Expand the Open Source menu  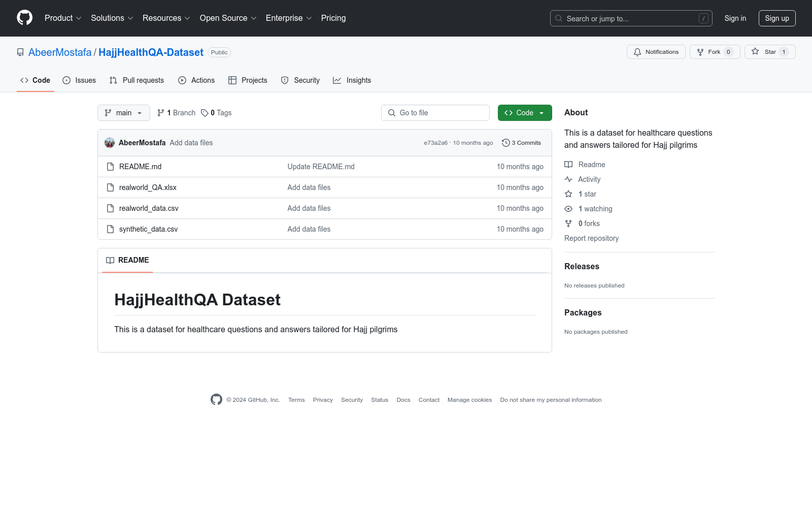coord(228,18)
